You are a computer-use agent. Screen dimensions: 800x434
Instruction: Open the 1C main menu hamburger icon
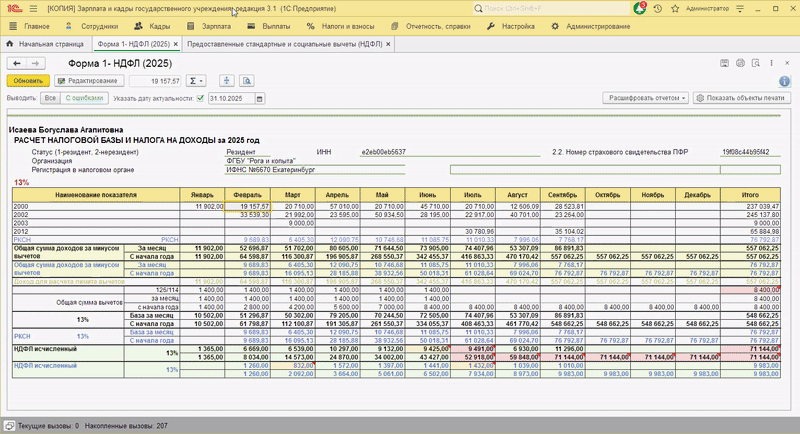[33, 9]
